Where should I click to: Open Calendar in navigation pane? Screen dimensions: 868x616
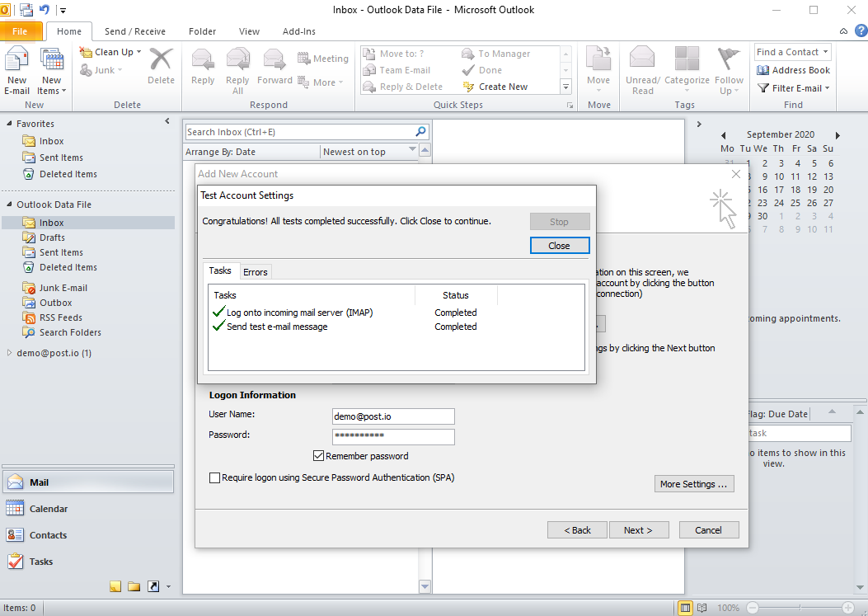click(x=89, y=509)
